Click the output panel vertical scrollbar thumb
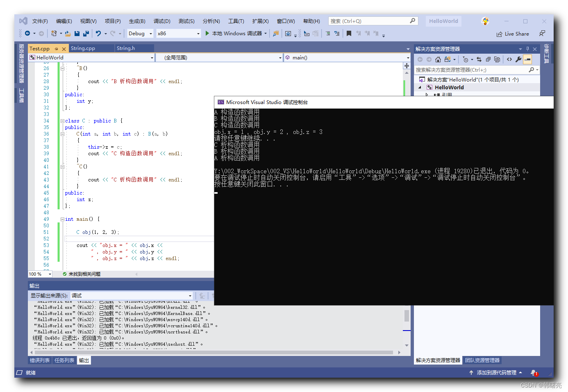The image size is (568, 392). pos(407,316)
